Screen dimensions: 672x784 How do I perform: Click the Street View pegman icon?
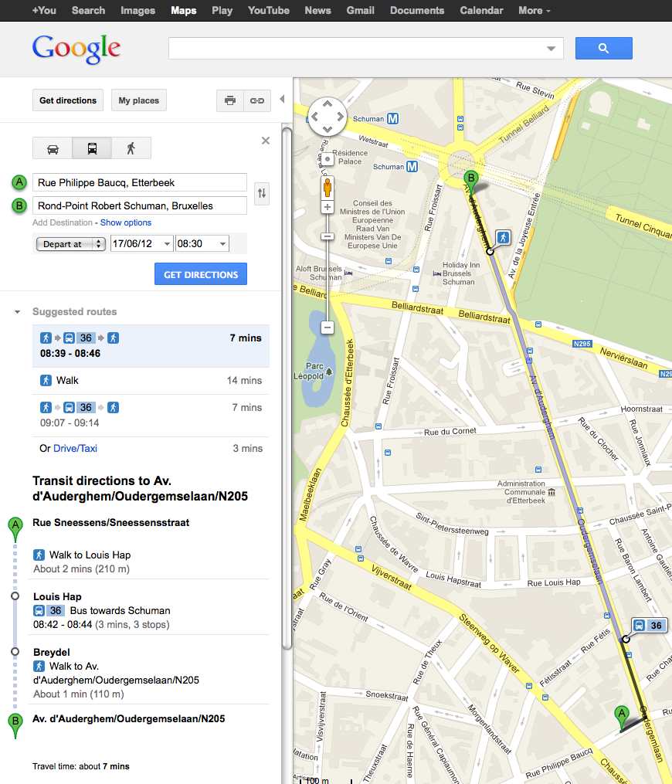click(x=327, y=188)
